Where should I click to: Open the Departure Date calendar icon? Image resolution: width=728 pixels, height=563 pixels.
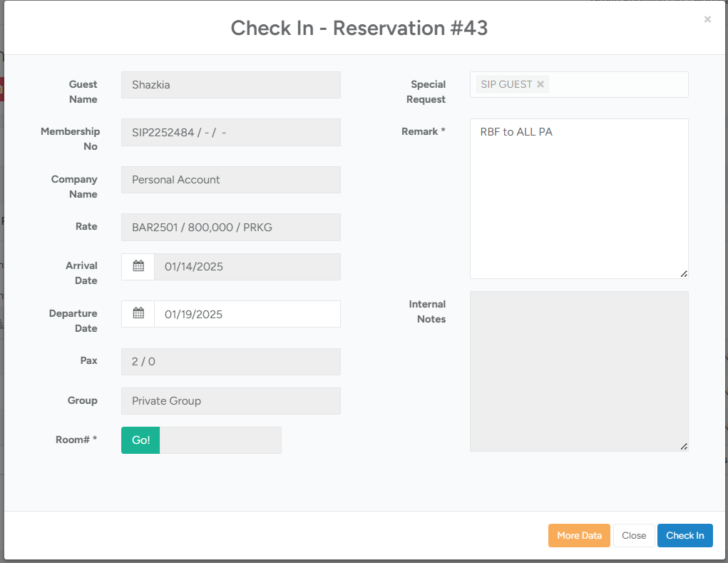click(x=138, y=313)
